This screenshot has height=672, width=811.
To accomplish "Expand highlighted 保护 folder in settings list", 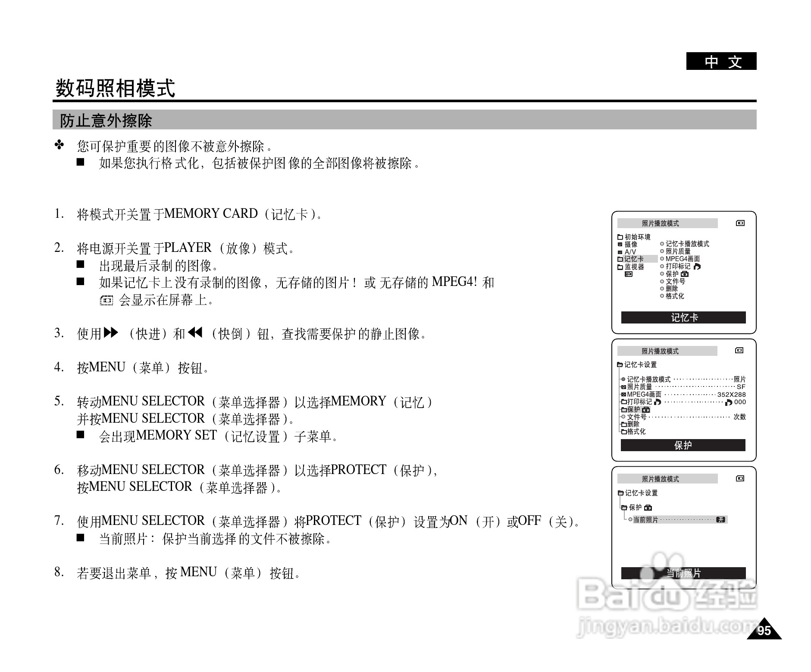I will 623,410.
